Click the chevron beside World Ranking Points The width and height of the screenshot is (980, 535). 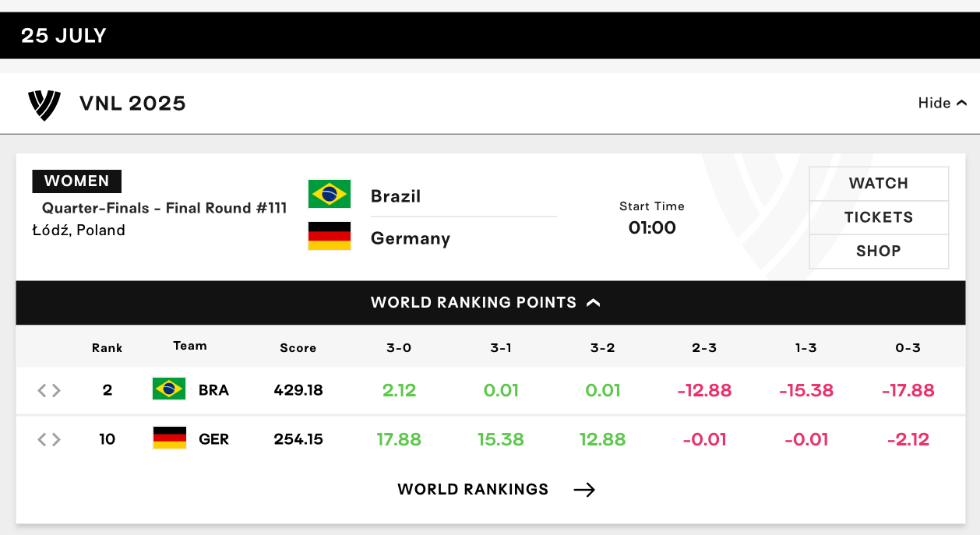coord(594,303)
